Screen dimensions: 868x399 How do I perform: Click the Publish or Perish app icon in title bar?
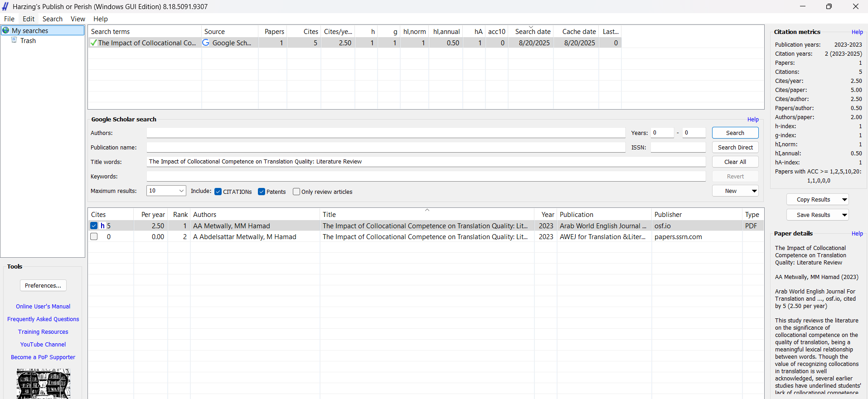(5, 6)
